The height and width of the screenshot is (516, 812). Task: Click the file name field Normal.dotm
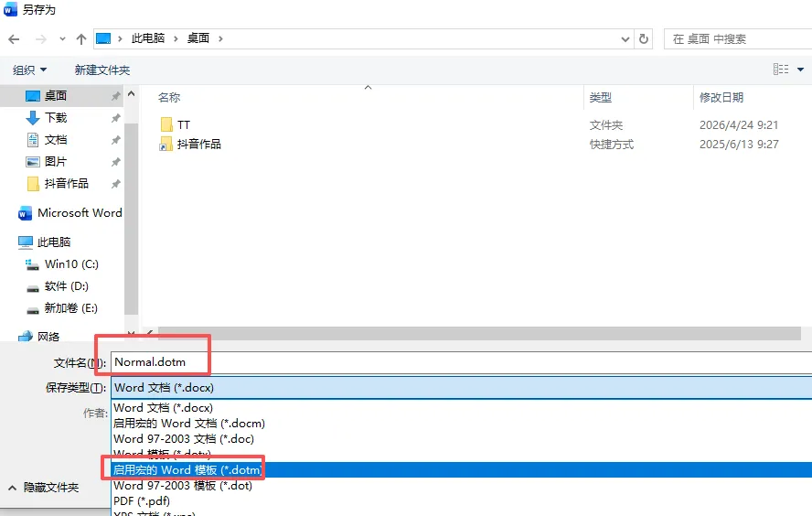(462, 362)
